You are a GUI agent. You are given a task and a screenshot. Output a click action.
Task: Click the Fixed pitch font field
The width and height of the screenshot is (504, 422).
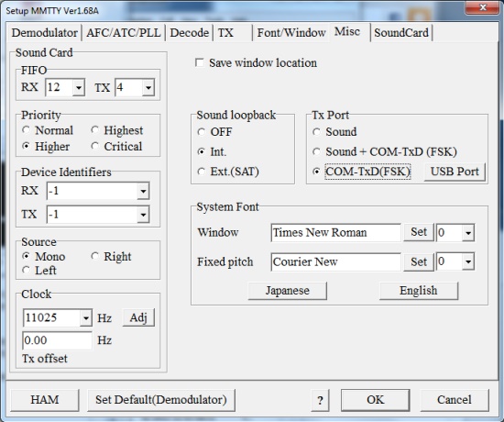point(336,262)
